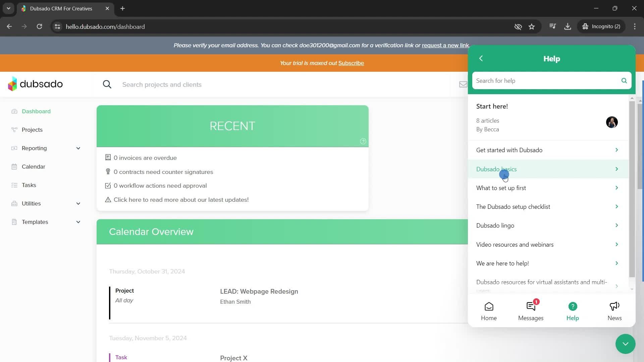Bookmark page with the star icon
The height and width of the screenshot is (362, 644).
(532, 26)
